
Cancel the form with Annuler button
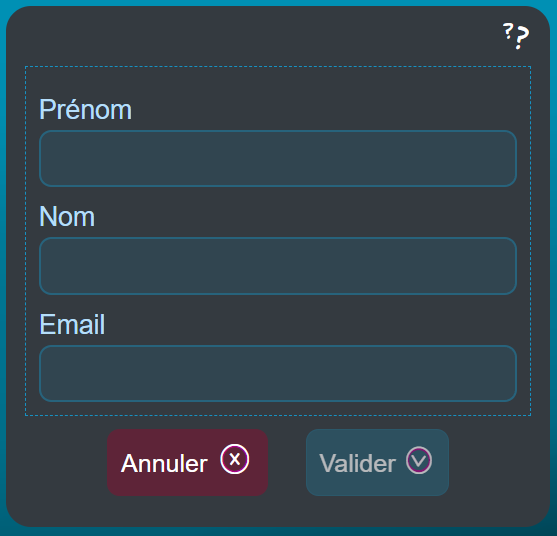(x=188, y=462)
